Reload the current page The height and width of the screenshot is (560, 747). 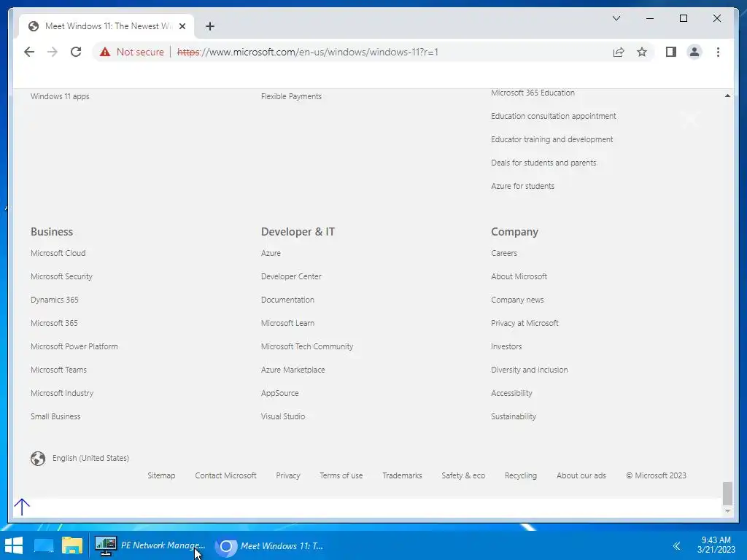pos(76,52)
